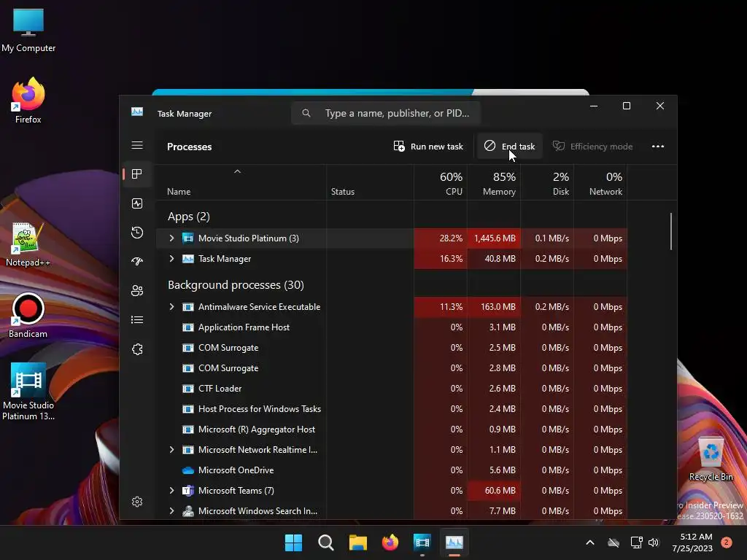Screen dimensions: 747x560
Task: Open taskbar Search
Action: click(326, 542)
